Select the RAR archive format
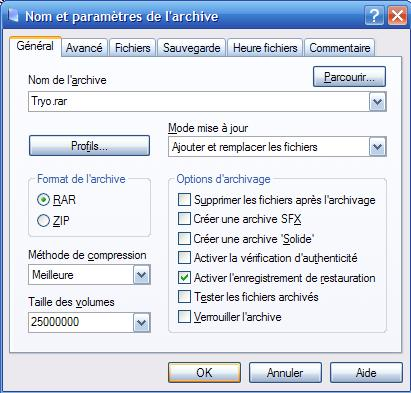 tap(43, 200)
